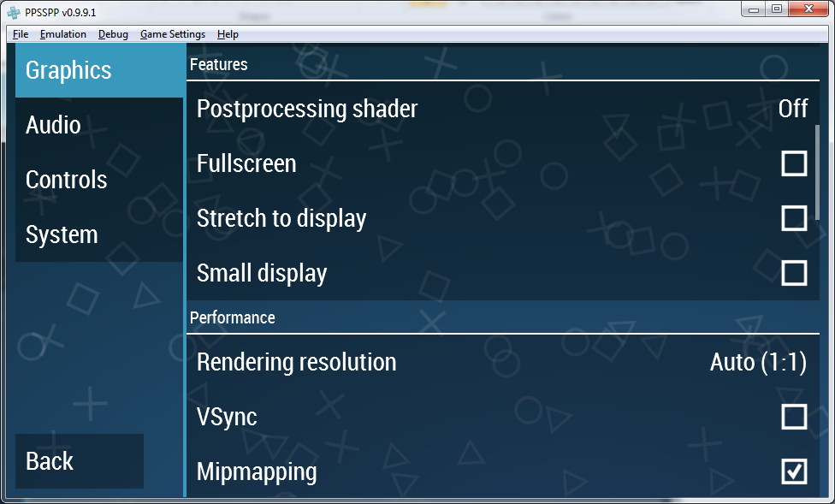Enable the Small display checkbox
This screenshot has height=504, width=835.
794,273
